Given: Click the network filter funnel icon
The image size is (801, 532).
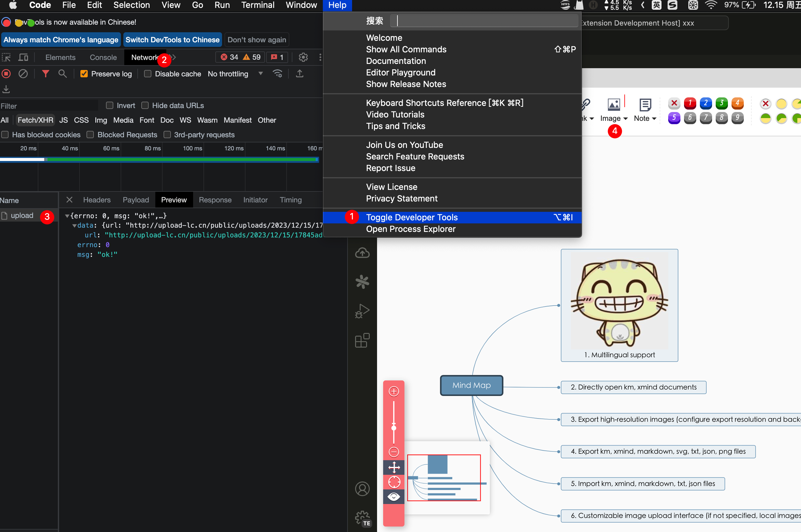Looking at the screenshot, I should click(x=45, y=74).
